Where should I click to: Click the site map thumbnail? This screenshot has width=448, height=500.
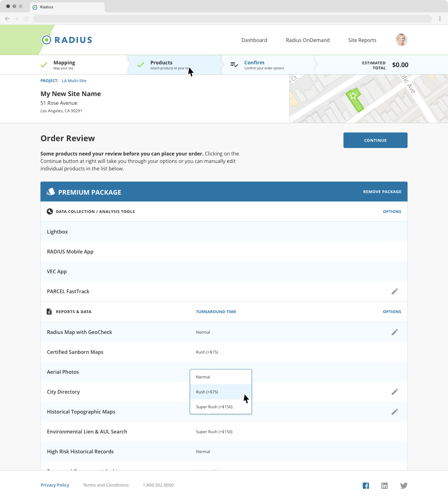coord(369,99)
